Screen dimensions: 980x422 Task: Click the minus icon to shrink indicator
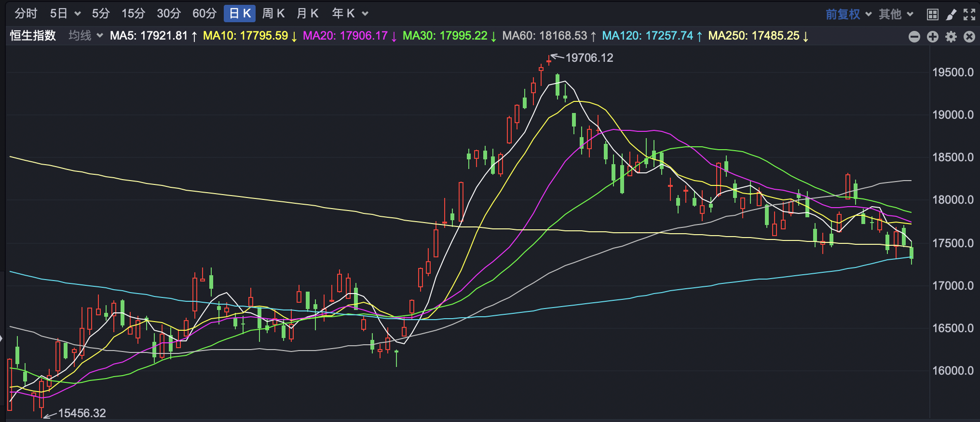914,37
